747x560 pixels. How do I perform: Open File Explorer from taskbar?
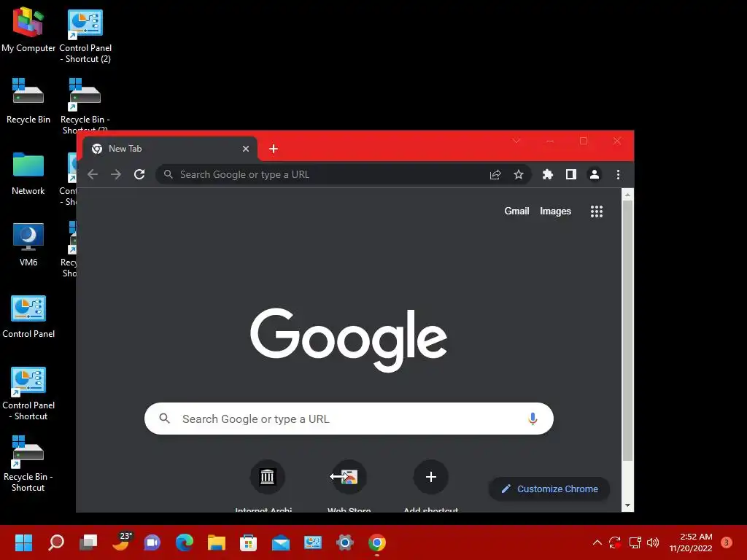coord(216,542)
